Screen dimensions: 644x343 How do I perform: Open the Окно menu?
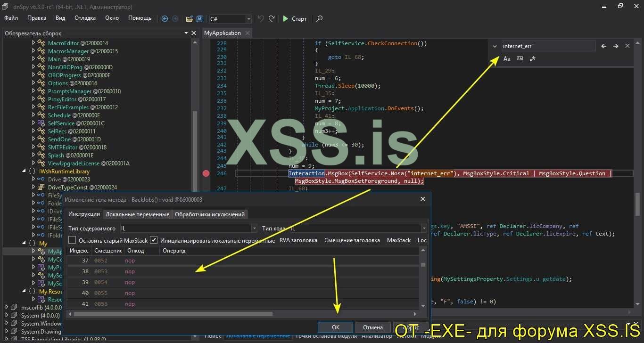(x=112, y=18)
